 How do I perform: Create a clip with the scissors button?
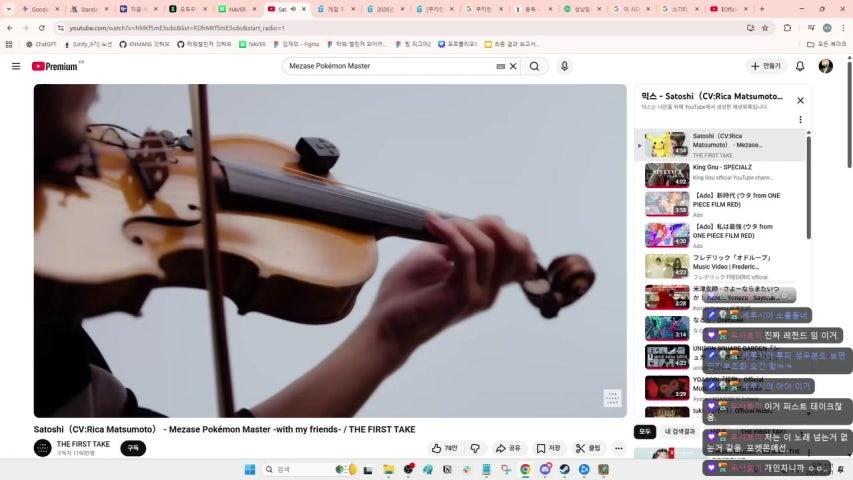tap(589, 448)
